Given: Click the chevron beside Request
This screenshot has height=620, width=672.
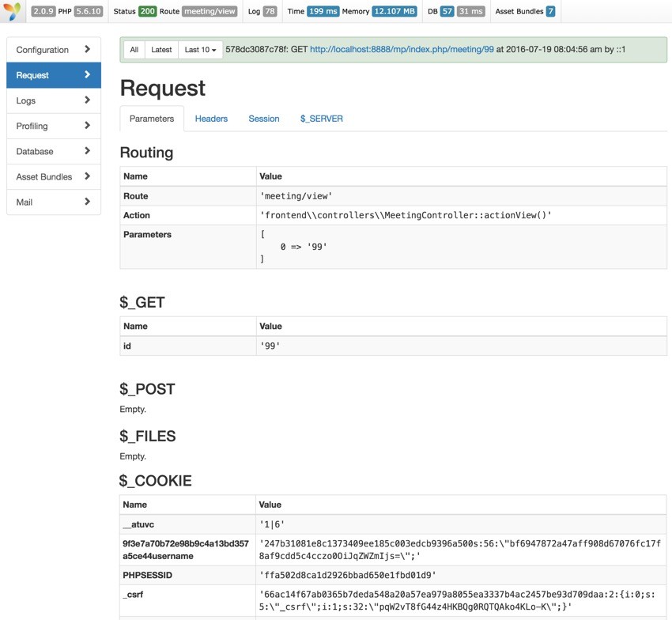Looking at the screenshot, I should [88, 74].
